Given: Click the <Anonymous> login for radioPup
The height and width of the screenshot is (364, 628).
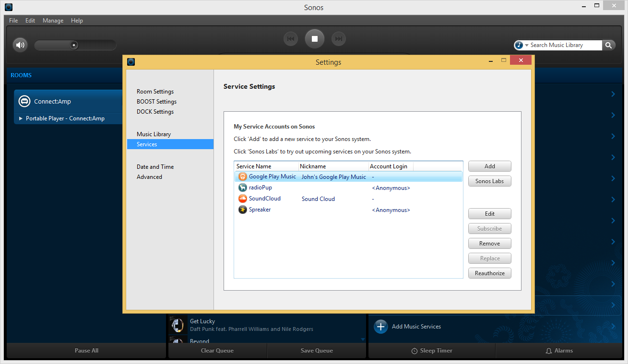Looking at the screenshot, I should tap(391, 188).
